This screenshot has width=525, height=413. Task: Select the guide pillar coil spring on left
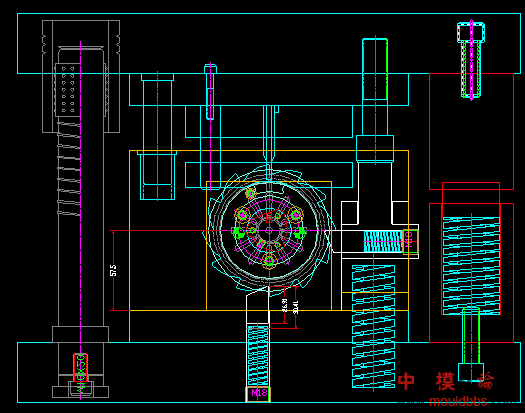pos(69,168)
